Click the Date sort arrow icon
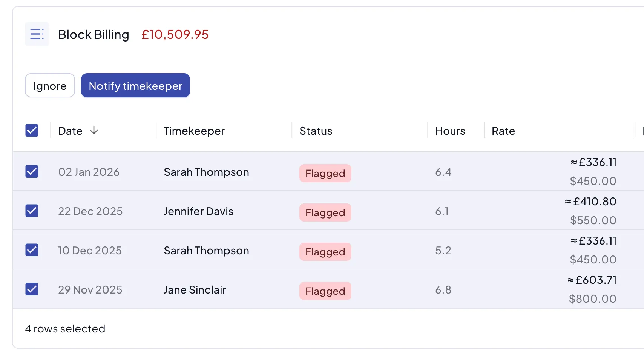The height and width of the screenshot is (357, 644). [x=94, y=131]
